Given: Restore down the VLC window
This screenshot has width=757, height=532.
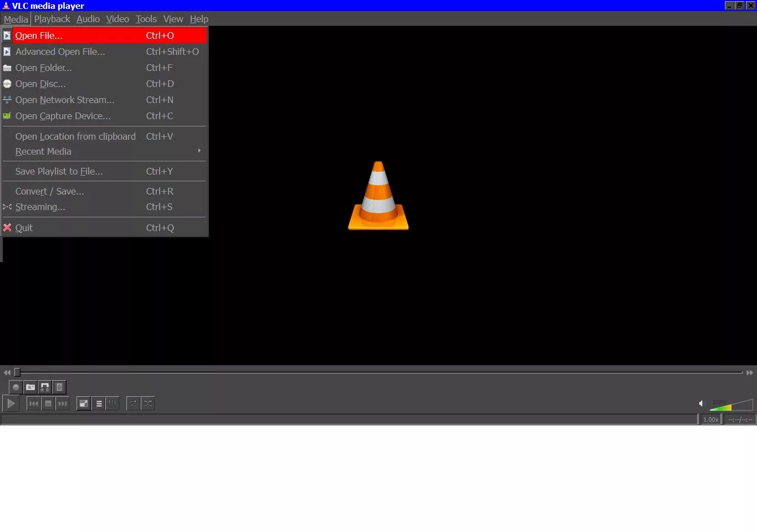Looking at the screenshot, I should [x=739, y=6].
